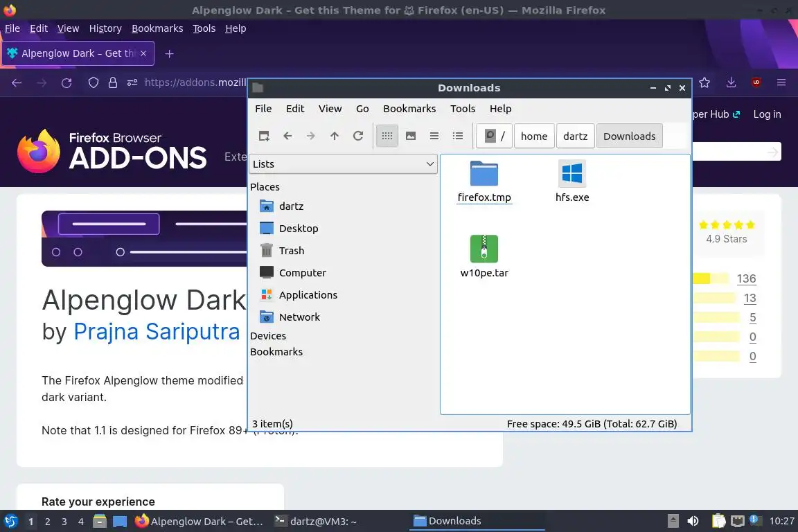The height and width of the screenshot is (532, 798).
Task: Go back in the Downloads file manager
Action: (x=287, y=136)
